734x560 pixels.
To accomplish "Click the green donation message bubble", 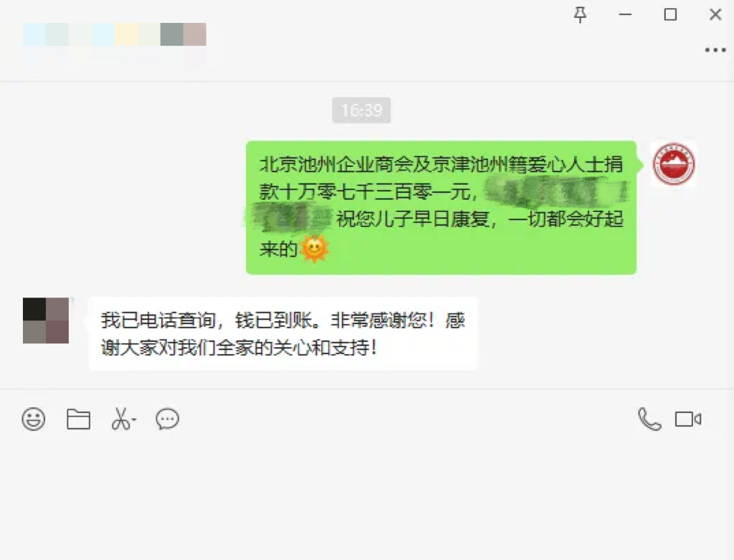I will [x=441, y=207].
